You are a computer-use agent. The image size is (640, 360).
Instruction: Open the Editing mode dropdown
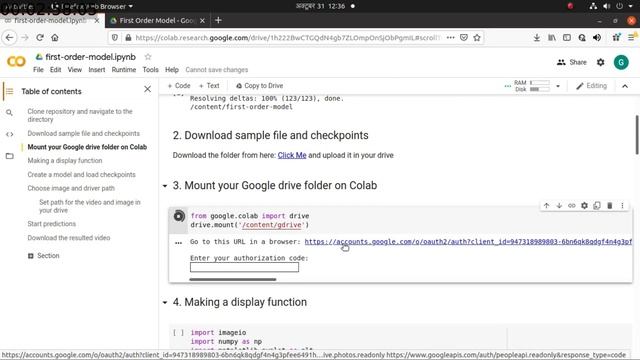click(591, 86)
